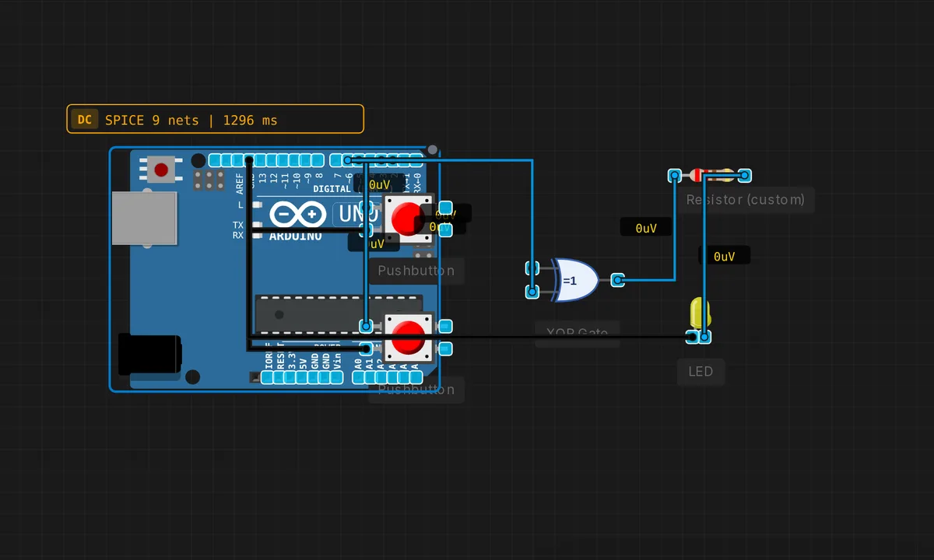Click the 0uV probe over the DIGITAL header
Screen dimensions: 934x560
point(379,185)
